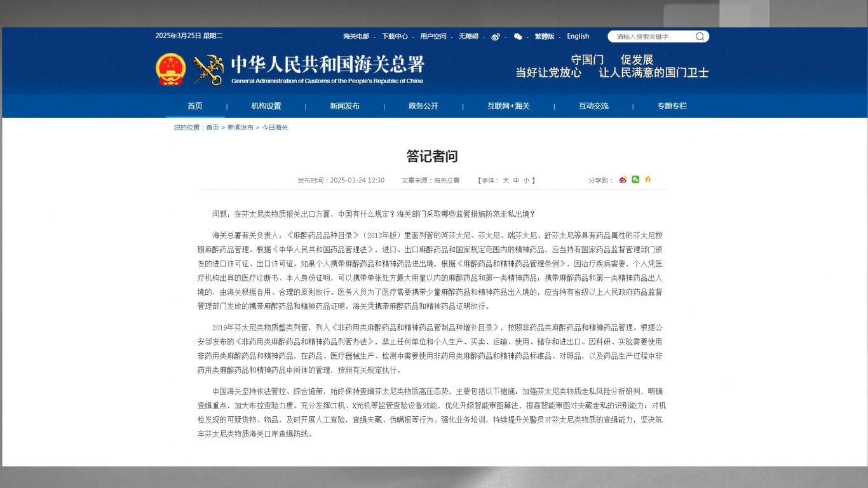Image resolution: width=868 pixels, height=488 pixels.
Task: Focus the search keyword input box
Action: click(x=651, y=37)
